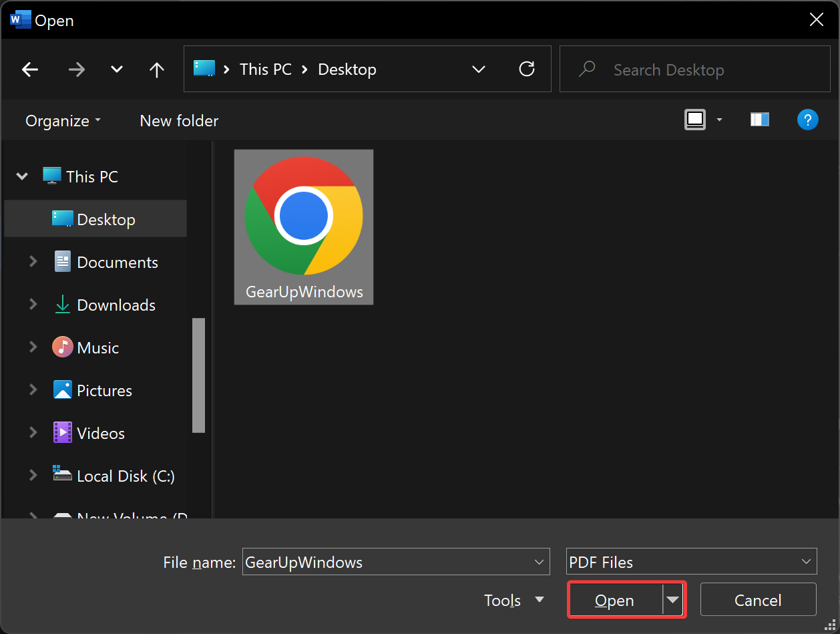Open the Tools dropdown menu
Screen dimensions: 840x634
[x=514, y=601]
